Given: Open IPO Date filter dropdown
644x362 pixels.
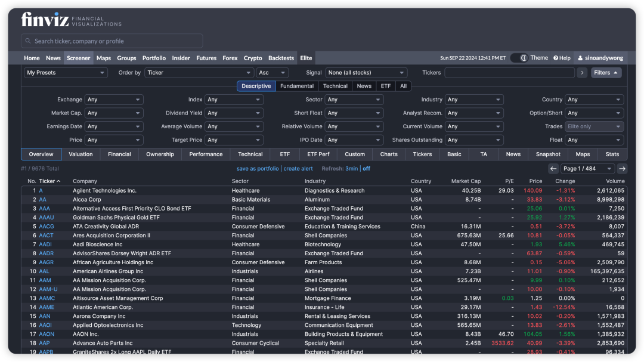Looking at the screenshot, I should click(354, 140).
